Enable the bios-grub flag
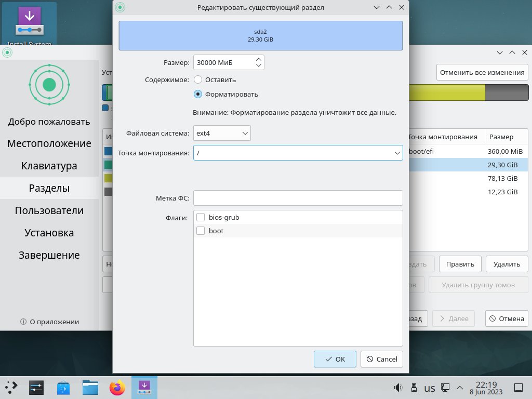Image resolution: width=532 pixels, height=399 pixels. pos(201,217)
